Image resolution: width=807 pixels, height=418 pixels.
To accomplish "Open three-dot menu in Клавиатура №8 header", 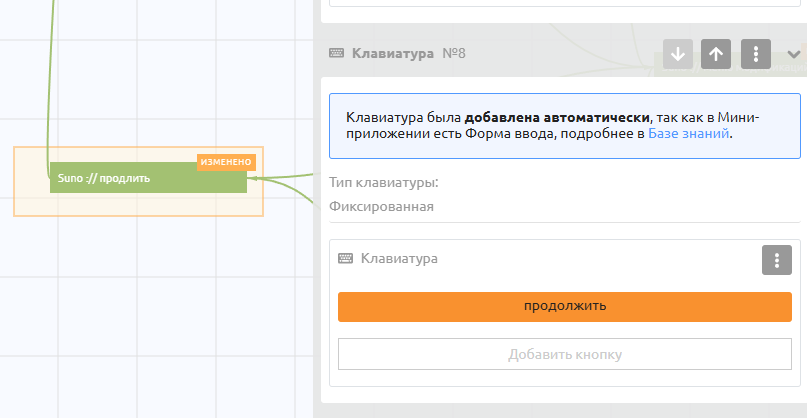I will [756, 54].
